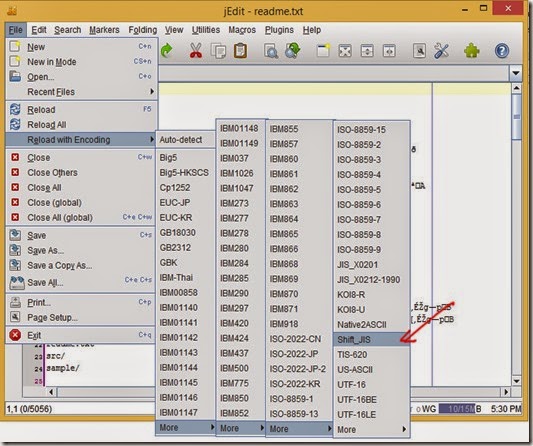Click line 24 text sample/
Screen dimensions: 533x446
click(x=63, y=368)
